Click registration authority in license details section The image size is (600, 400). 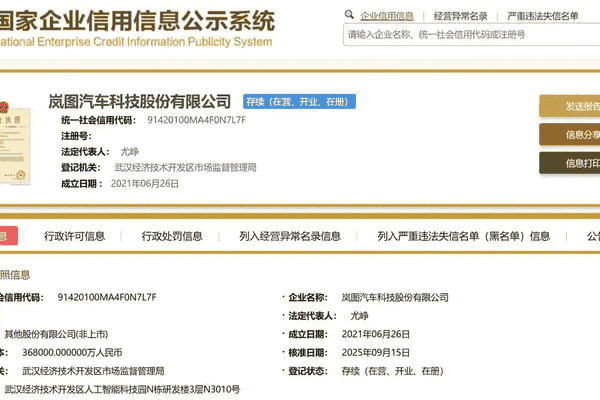pyautogui.click(x=93, y=371)
